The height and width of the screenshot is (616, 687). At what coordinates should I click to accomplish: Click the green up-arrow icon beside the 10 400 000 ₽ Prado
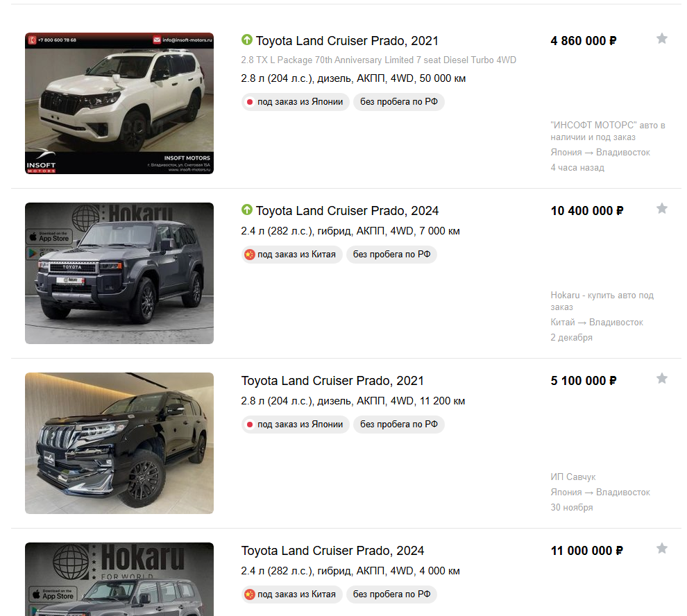pyautogui.click(x=246, y=210)
